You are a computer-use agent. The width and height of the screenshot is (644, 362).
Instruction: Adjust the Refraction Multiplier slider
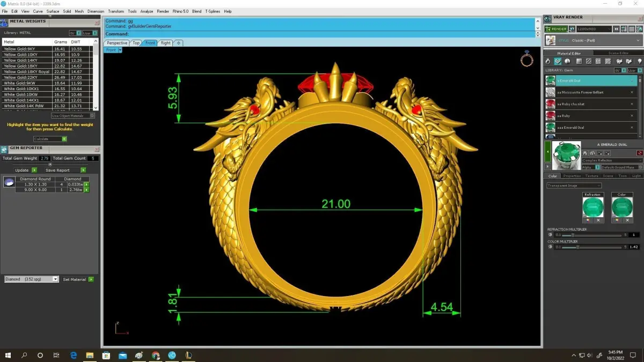(591, 235)
